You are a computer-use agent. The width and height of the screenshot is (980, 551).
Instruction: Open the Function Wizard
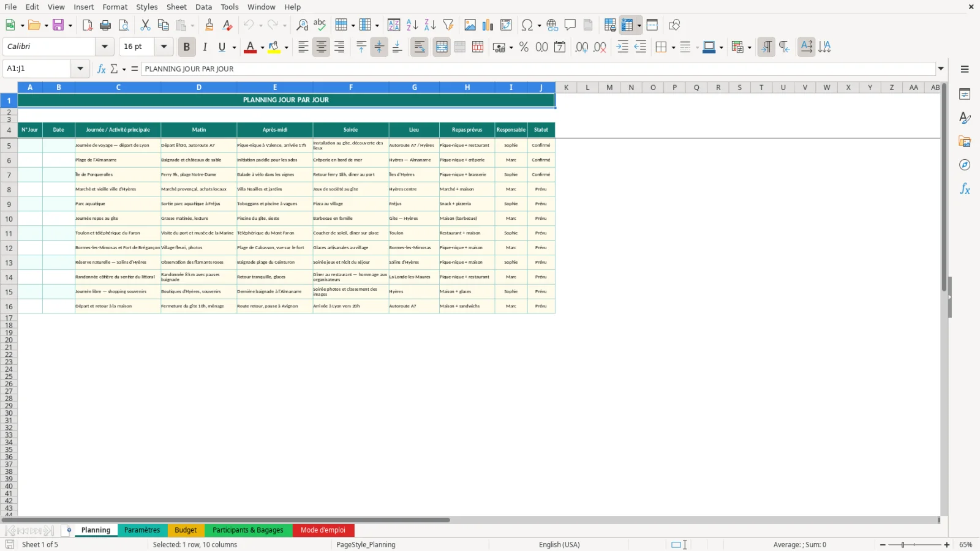[102, 69]
